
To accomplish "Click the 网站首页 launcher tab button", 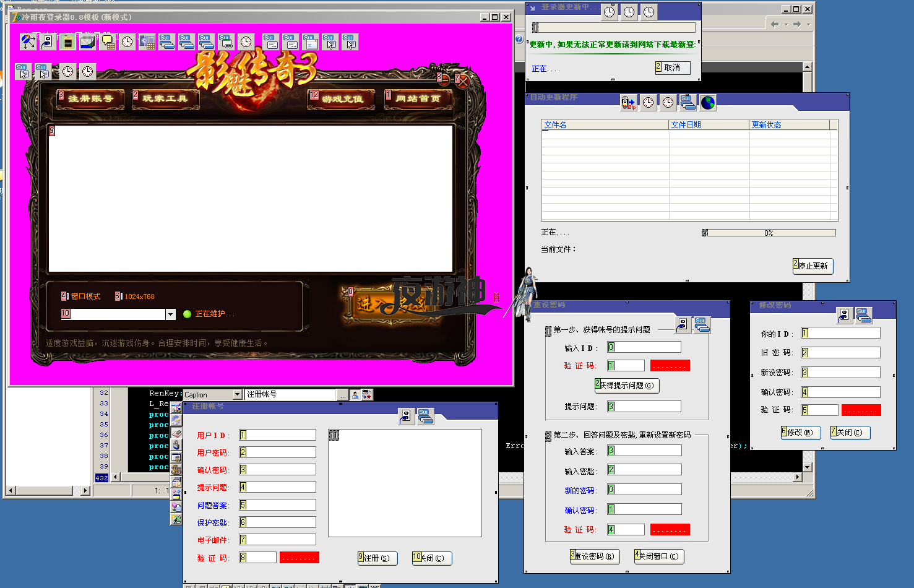I will click(418, 99).
